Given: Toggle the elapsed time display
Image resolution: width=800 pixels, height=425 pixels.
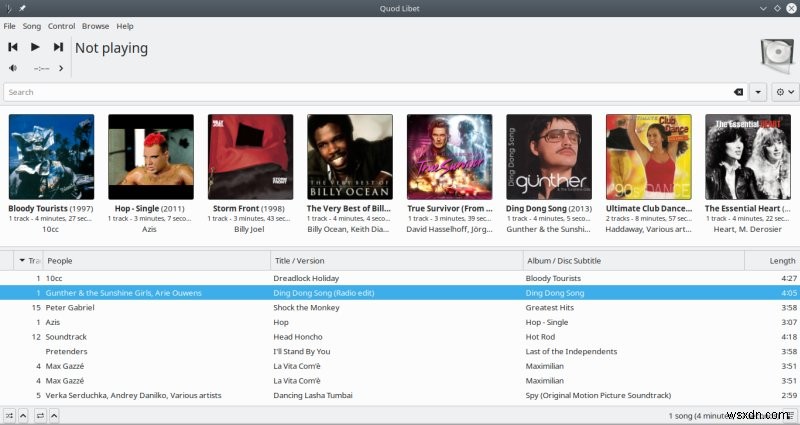Looking at the screenshot, I should (x=41, y=68).
